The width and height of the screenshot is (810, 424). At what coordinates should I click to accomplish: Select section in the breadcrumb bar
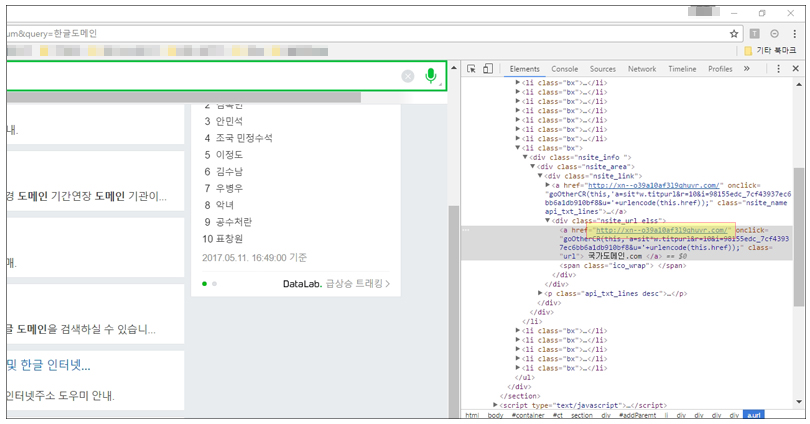point(582,415)
